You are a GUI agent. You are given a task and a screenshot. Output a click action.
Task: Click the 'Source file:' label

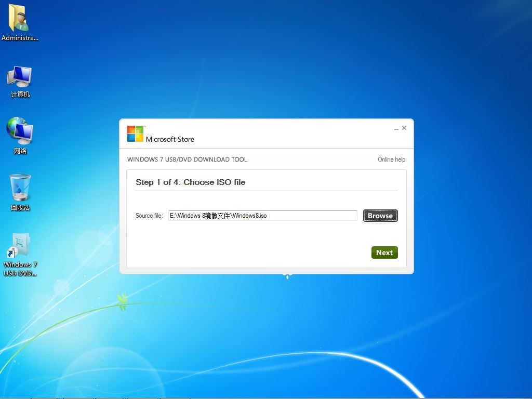pyautogui.click(x=149, y=216)
